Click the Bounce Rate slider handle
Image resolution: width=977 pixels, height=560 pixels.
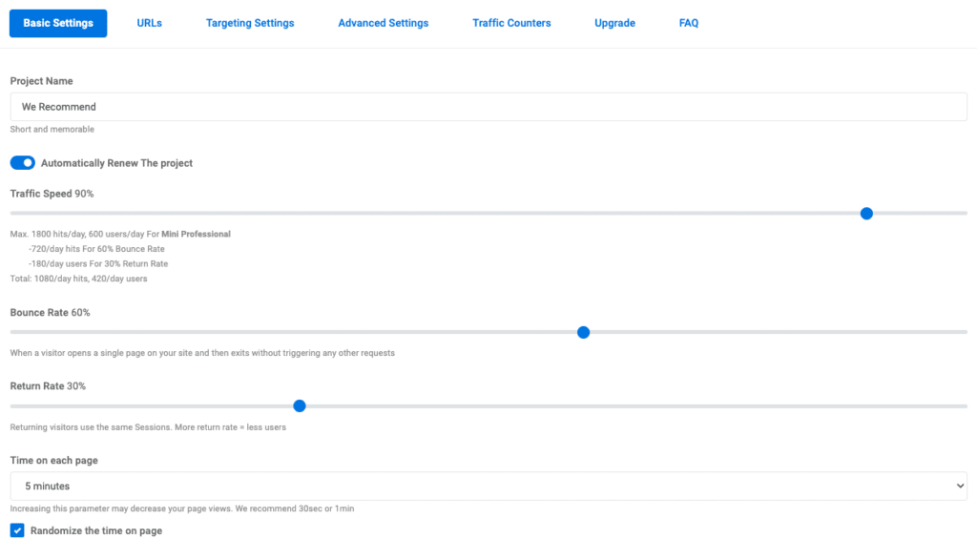(583, 333)
